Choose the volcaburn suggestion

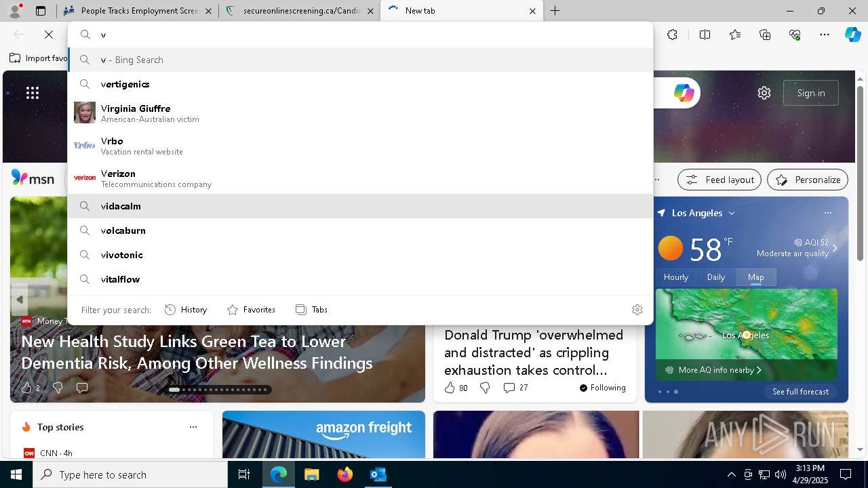click(360, 230)
